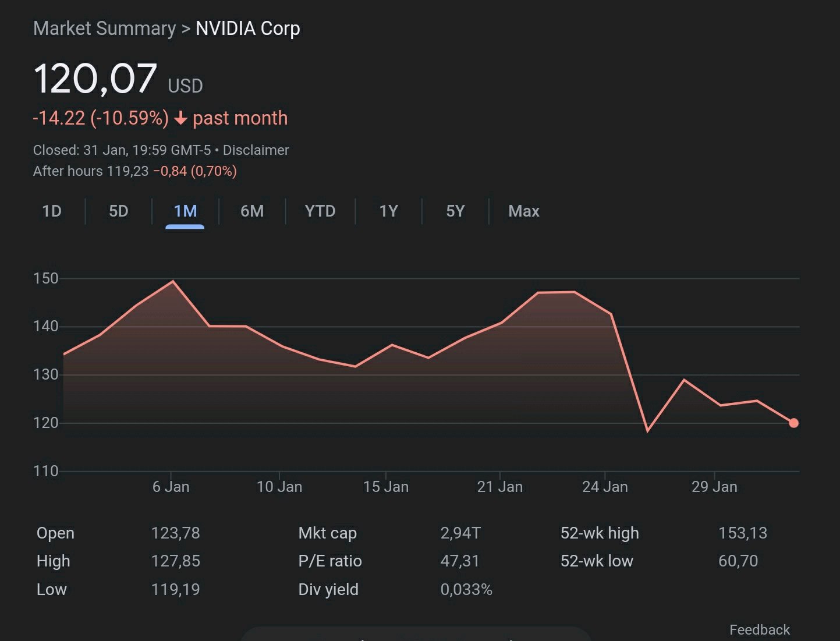Click the 21 Jan axis label
840x641 pixels.
[500, 487]
